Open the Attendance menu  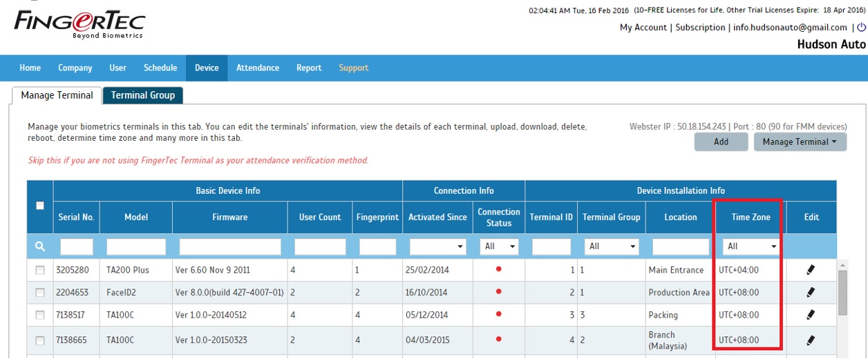[258, 68]
